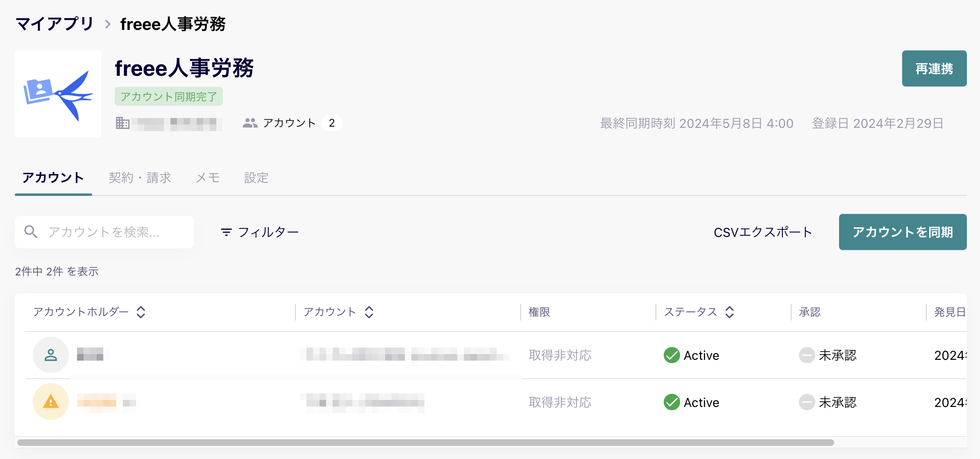This screenshot has height=459, width=980.
Task: Open the 設定 tab
Action: pos(256,178)
